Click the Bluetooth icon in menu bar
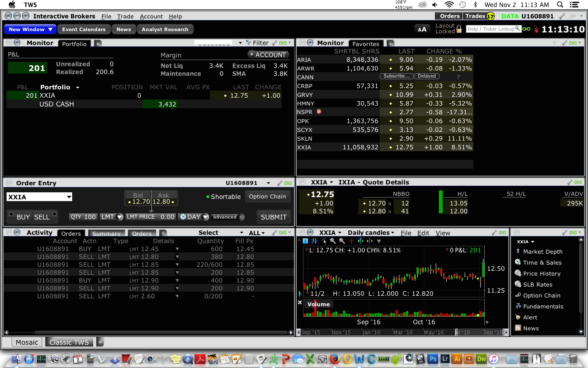This screenshot has width=588, height=368. 476,5
